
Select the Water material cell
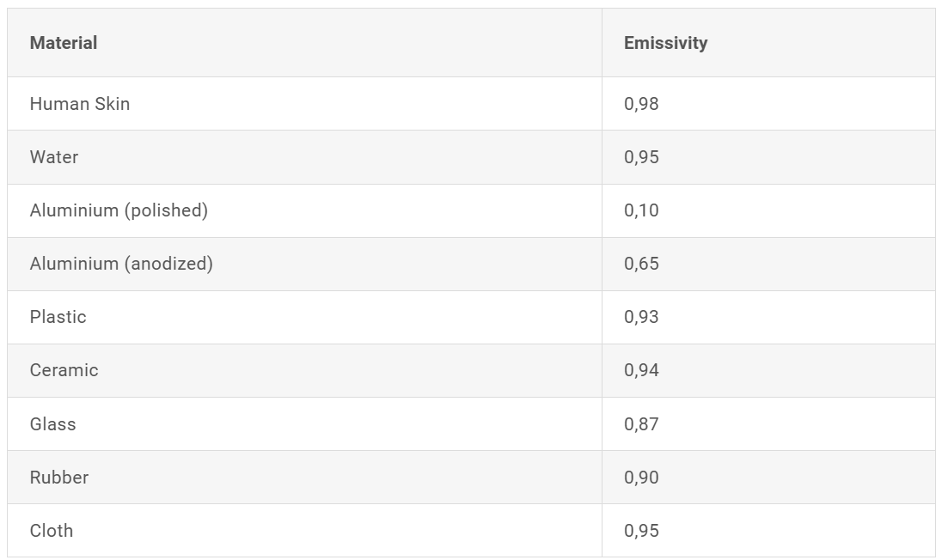click(x=304, y=157)
